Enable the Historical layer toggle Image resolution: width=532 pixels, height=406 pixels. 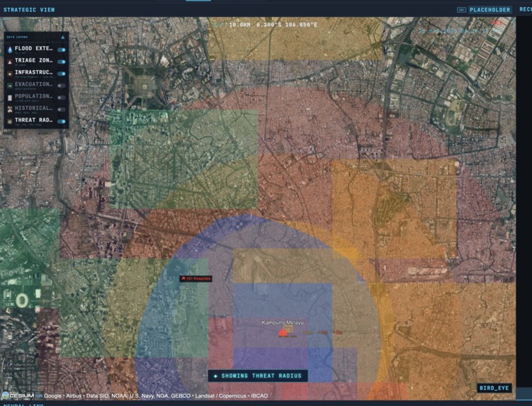[x=62, y=109]
